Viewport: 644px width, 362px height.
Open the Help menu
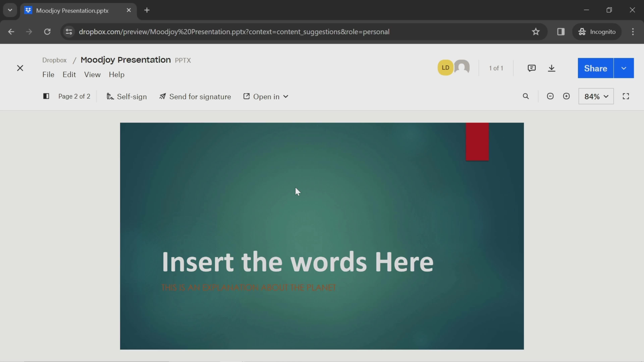[116, 74]
